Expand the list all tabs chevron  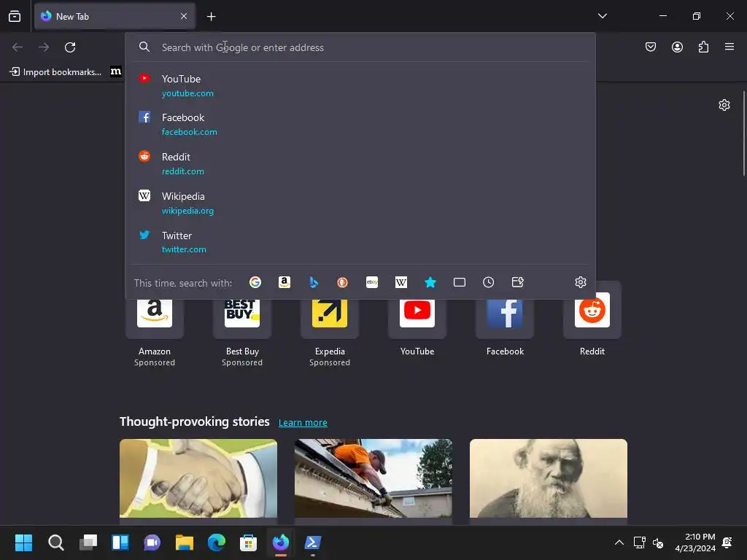click(x=602, y=16)
